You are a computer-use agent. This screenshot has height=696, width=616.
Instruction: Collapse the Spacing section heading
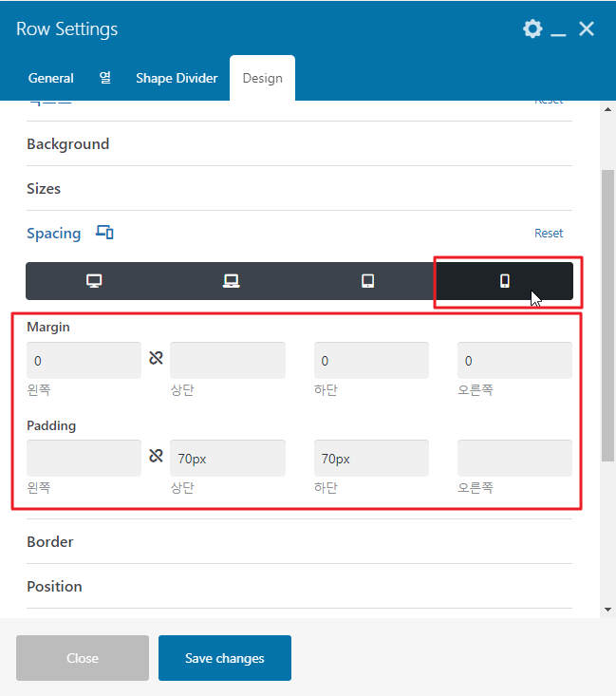click(54, 233)
